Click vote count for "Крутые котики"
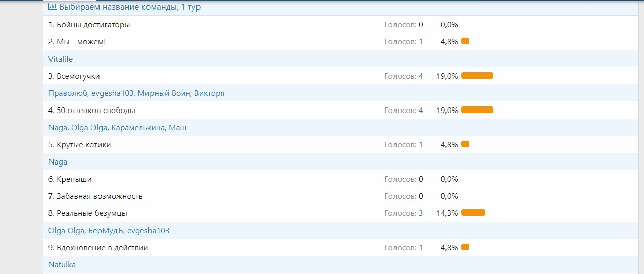Screen dimensions: 644x274 point(421,145)
